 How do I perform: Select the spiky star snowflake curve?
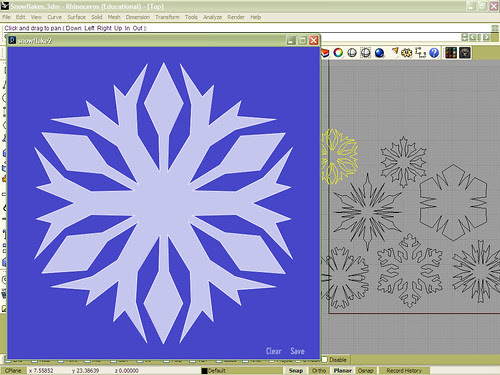click(x=367, y=211)
